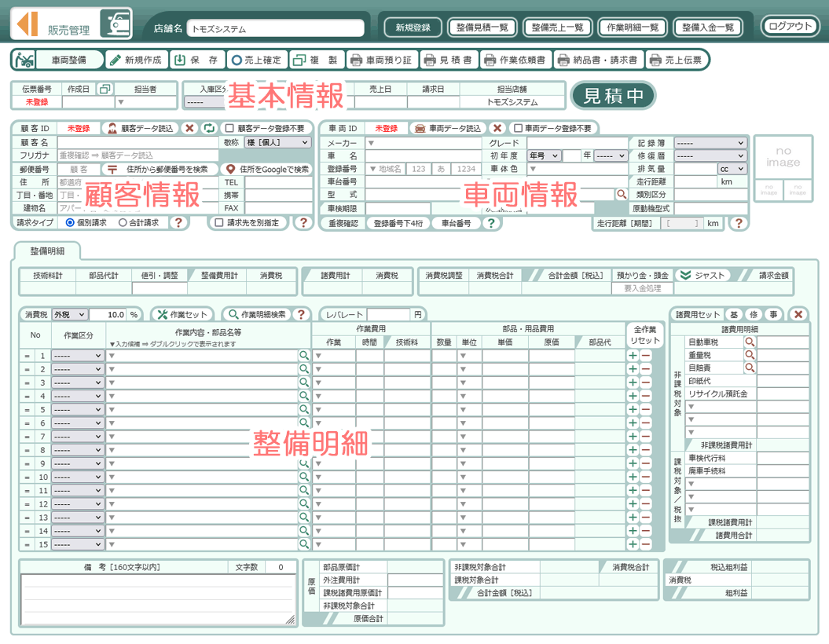
Task: Click help icon next to 請求先を別指定
Action: 303,223
